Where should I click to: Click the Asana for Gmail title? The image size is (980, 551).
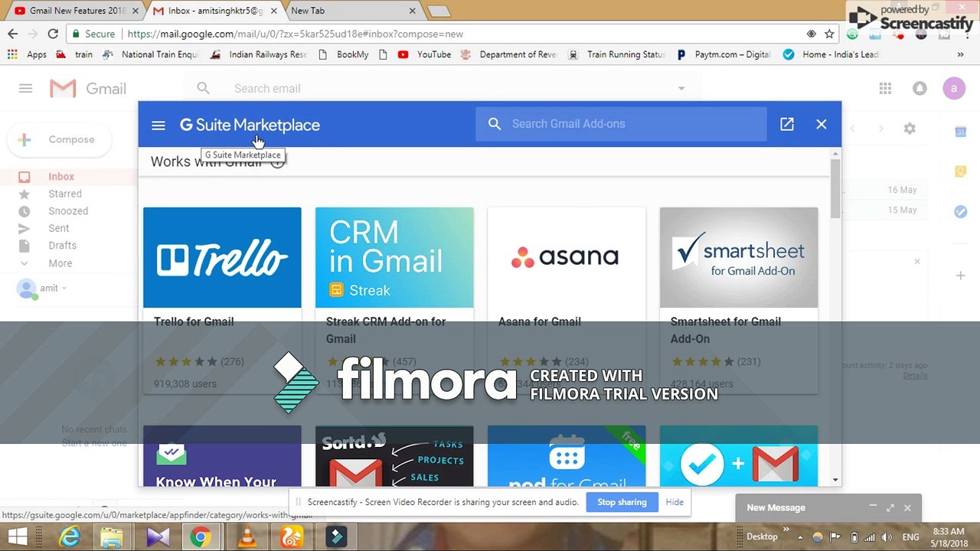(540, 321)
